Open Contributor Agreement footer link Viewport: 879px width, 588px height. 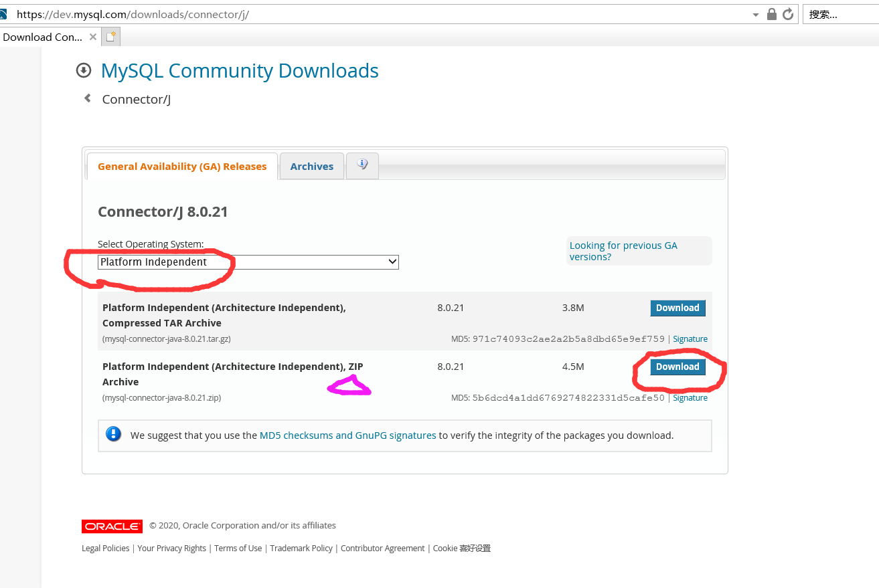click(x=383, y=548)
